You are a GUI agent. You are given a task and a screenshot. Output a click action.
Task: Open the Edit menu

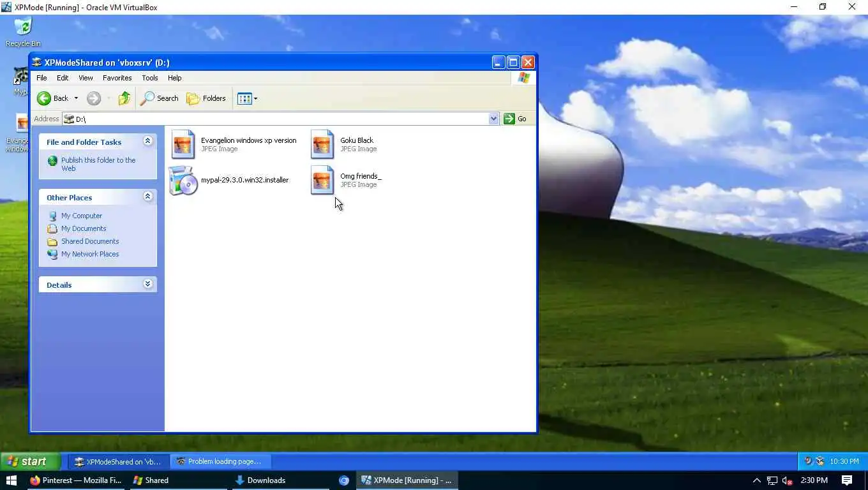click(63, 78)
